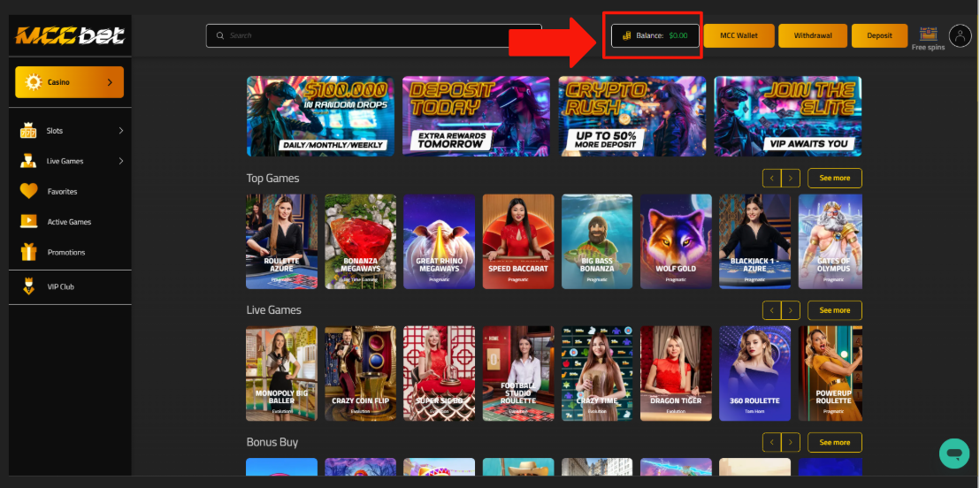980x488 pixels.
Task: Click the Promotions gift icon
Action: 29,252
